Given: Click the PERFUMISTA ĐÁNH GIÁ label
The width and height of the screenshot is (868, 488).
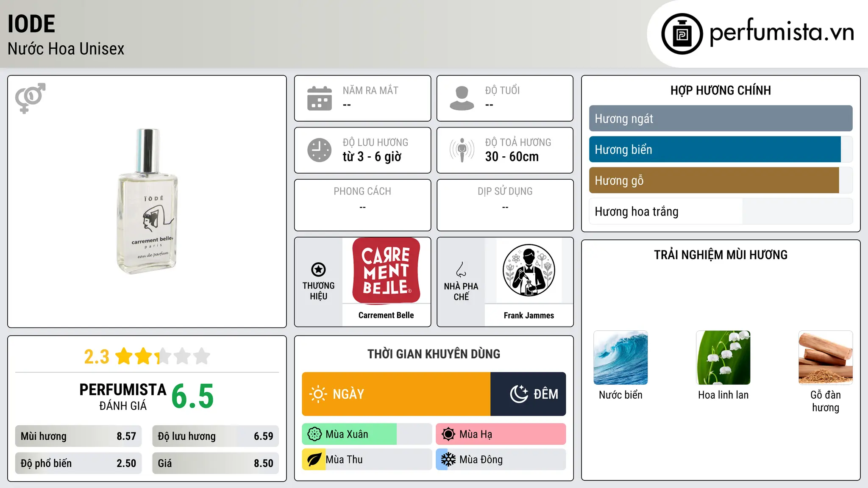Looking at the screenshot, I should tap(123, 396).
